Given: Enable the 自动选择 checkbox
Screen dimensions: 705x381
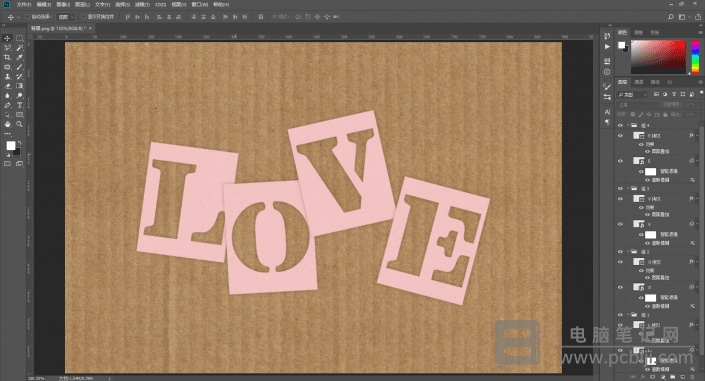Looking at the screenshot, I should click(x=27, y=17).
